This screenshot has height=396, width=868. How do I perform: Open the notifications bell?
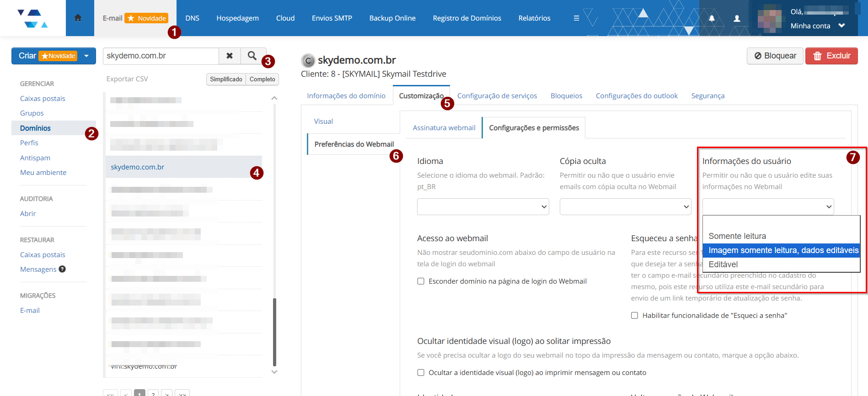tap(712, 18)
